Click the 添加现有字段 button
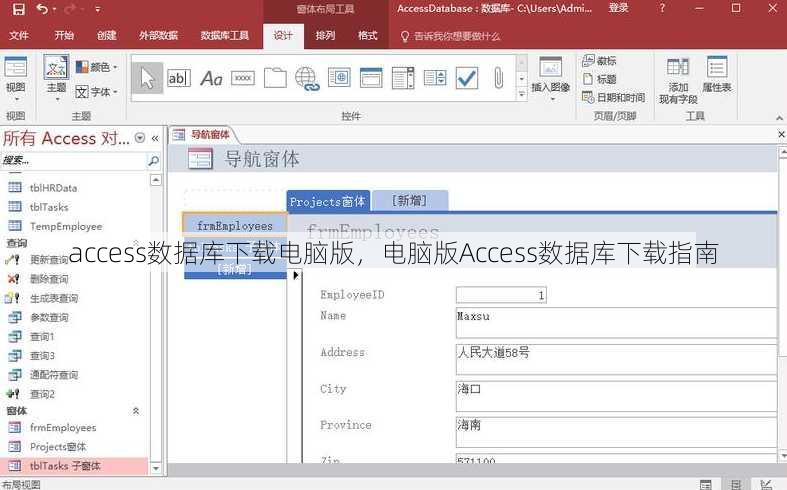The image size is (787, 490). click(678, 80)
